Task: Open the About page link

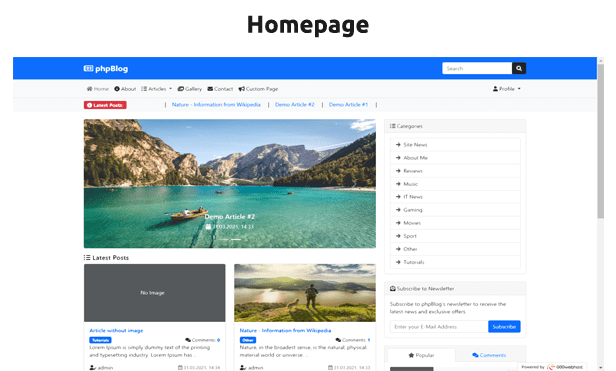Action: 125,89
